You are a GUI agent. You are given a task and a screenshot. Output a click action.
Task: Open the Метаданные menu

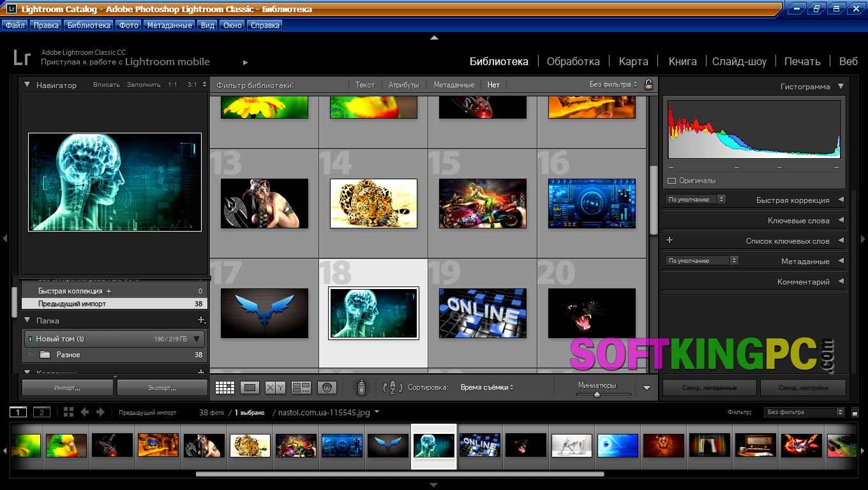click(x=168, y=26)
